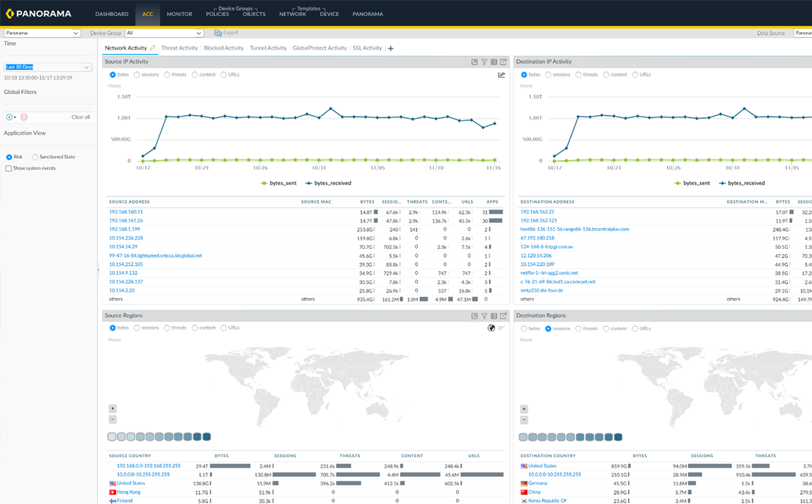Switch to the Threat Activity tab

coord(181,47)
